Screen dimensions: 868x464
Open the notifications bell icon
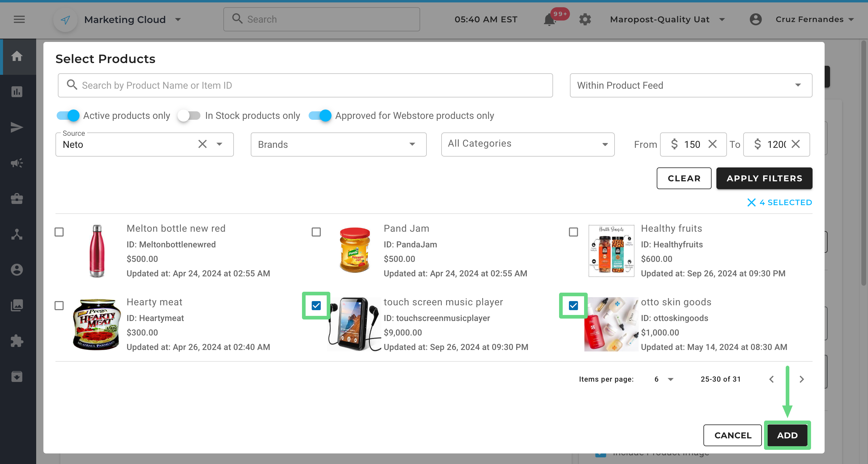pyautogui.click(x=549, y=20)
